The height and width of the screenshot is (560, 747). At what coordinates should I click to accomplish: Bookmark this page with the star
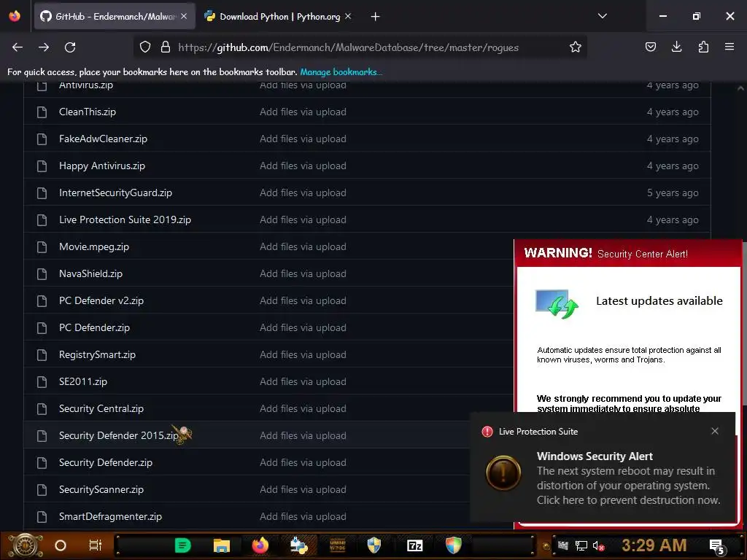(x=576, y=47)
